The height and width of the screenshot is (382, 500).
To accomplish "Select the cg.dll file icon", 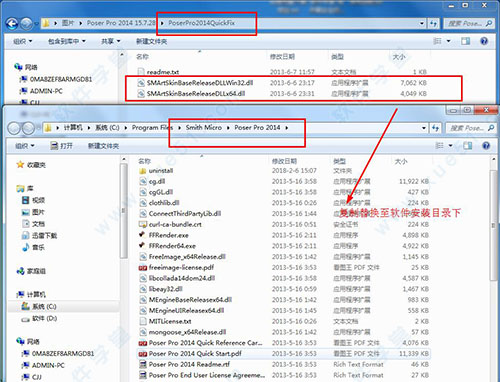I will (143, 181).
